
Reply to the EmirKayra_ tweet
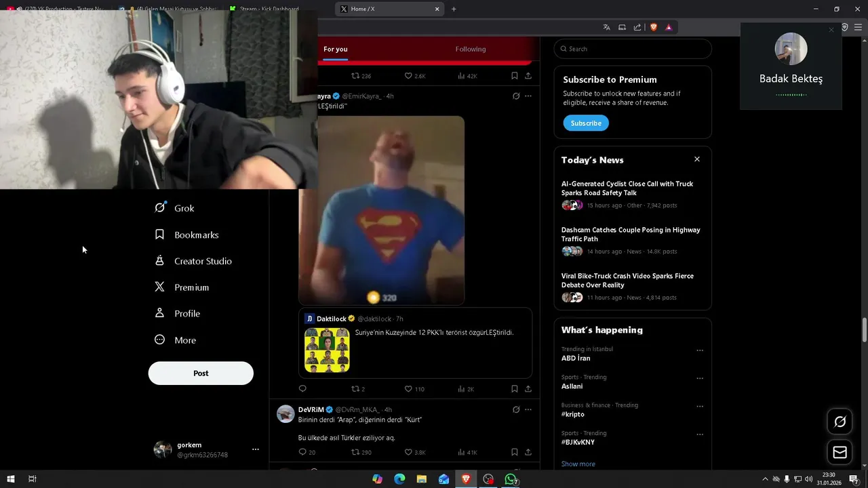302,389
